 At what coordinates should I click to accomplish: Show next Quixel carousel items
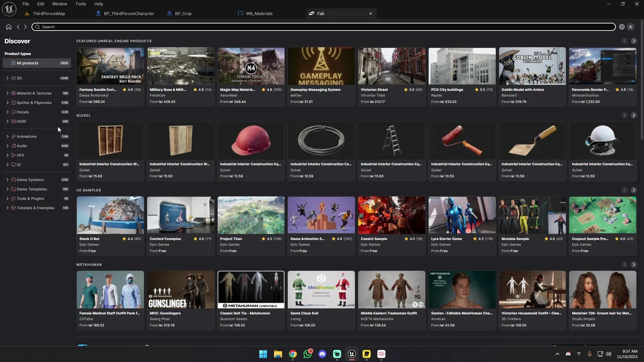633,115
